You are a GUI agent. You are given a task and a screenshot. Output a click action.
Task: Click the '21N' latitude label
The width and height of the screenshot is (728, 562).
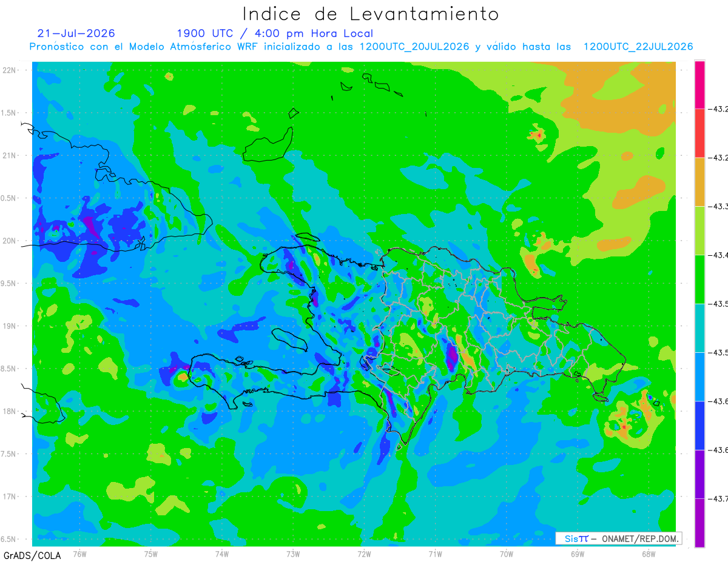tap(10, 156)
